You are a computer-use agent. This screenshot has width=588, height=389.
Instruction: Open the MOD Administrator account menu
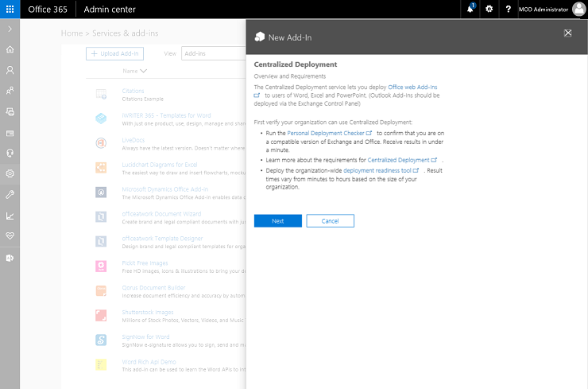coord(552,9)
